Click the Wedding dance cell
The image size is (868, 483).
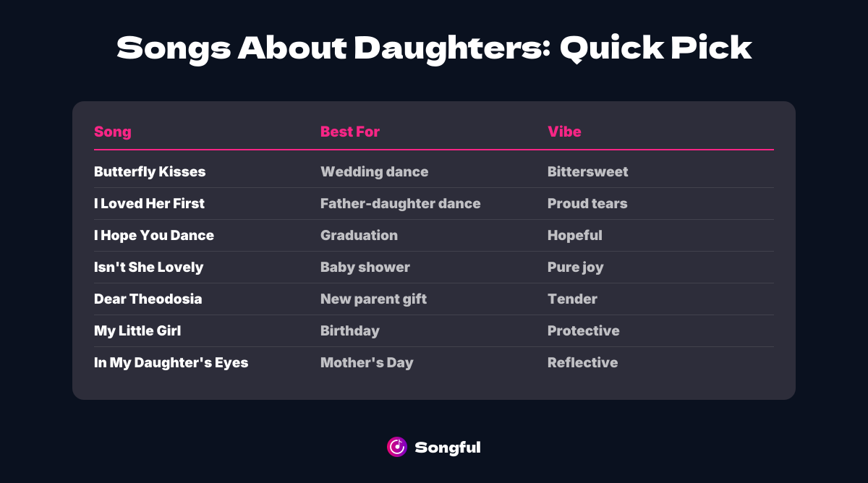coord(374,172)
